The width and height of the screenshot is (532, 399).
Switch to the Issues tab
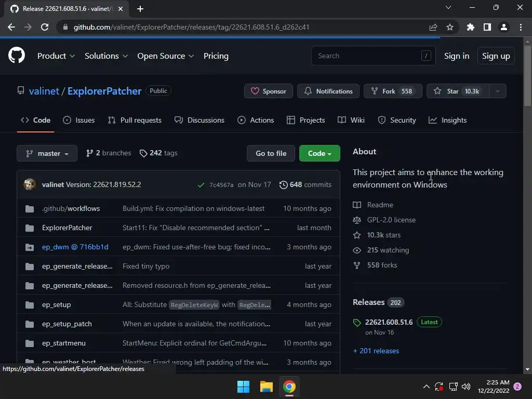pyautogui.click(x=79, y=120)
